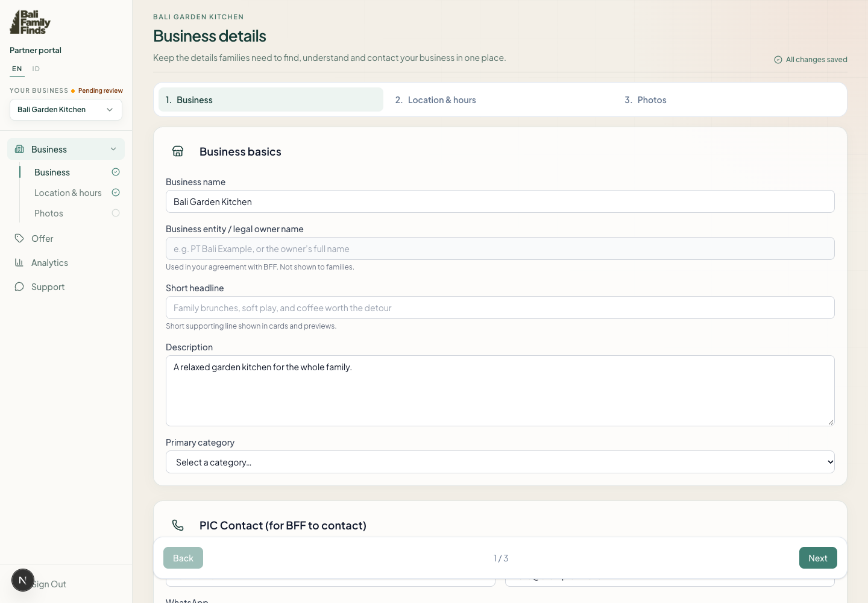This screenshot has width=868, height=603.
Task: Click the Business building icon in sidebar
Action: (19, 149)
